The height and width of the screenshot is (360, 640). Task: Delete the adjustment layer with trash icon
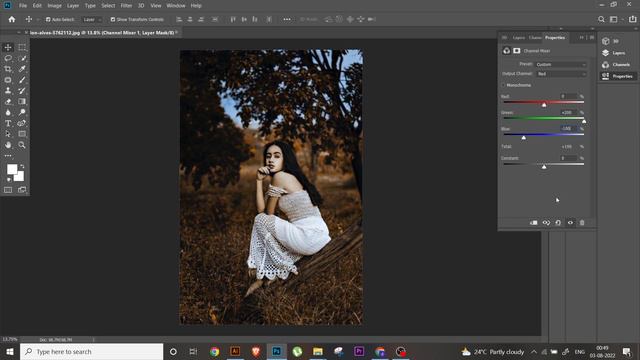pos(582,222)
